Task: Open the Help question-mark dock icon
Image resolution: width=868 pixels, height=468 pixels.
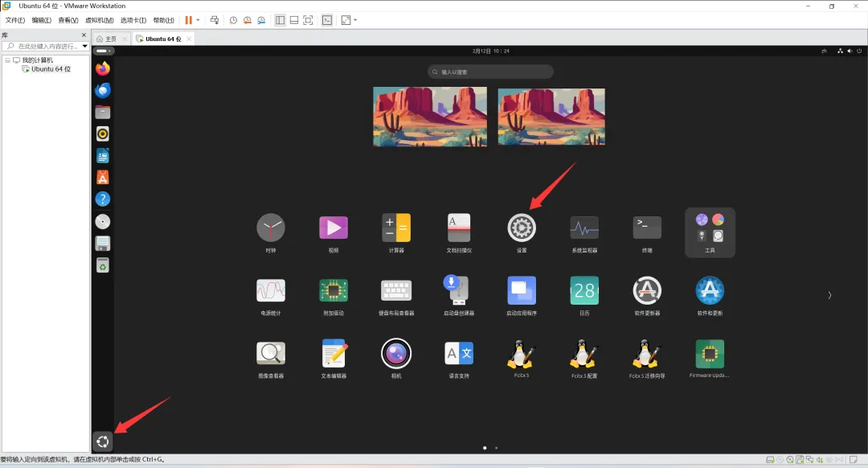Action: click(102, 199)
